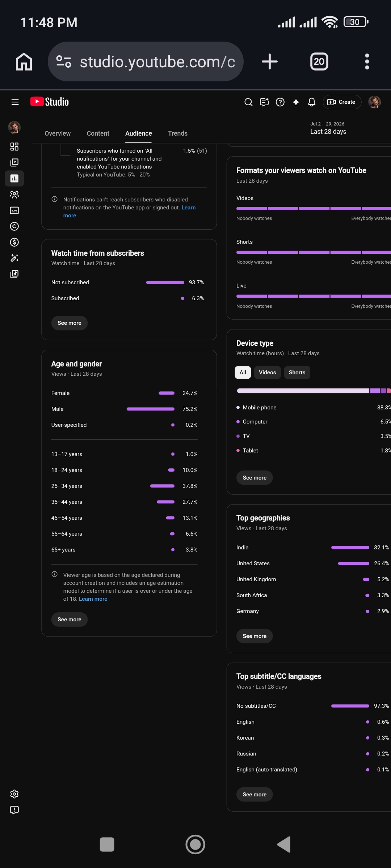Screen dimensions: 391x868
Task: Select the Videos device type filter
Action: pos(268,373)
